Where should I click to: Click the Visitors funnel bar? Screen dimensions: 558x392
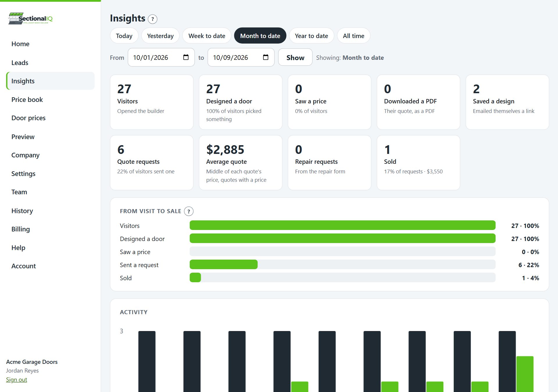click(x=342, y=225)
